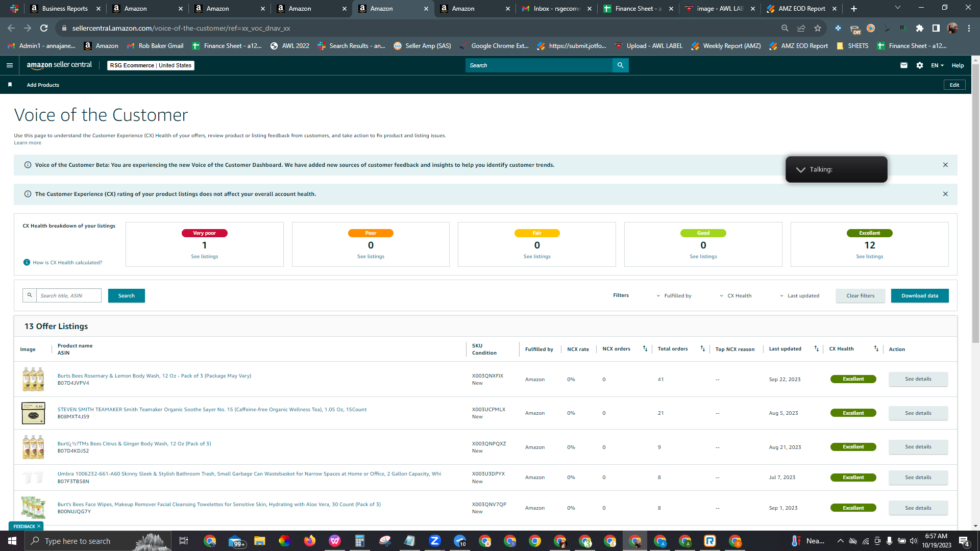Click the bookmark flag icon beside Add Products
980x551 pixels.
[x=10, y=85]
